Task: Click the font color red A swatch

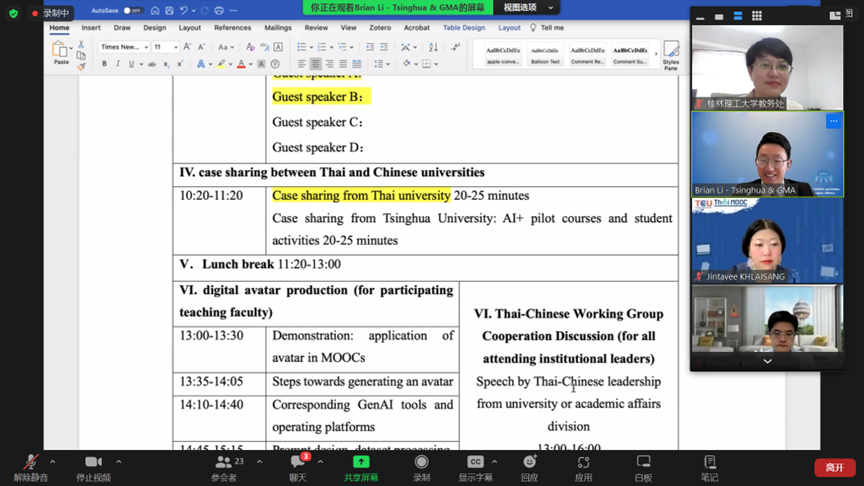Action: tap(241, 64)
